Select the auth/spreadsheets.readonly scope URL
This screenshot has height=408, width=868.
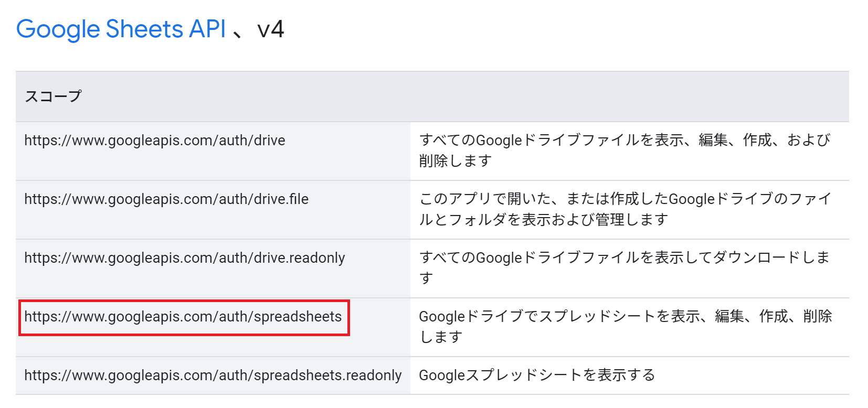(x=213, y=375)
